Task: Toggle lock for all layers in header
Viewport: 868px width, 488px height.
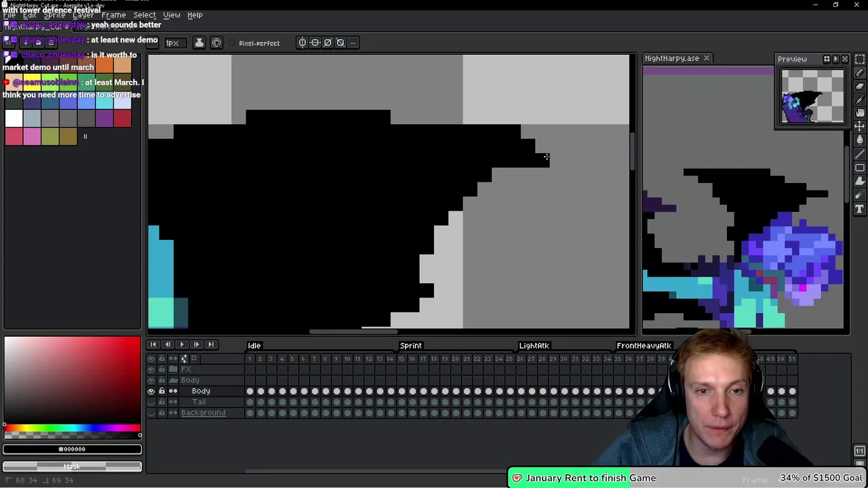Action: (161, 359)
